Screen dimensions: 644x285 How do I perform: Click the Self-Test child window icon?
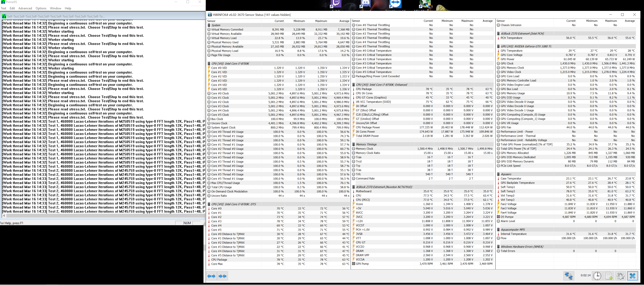(x=4, y=17)
